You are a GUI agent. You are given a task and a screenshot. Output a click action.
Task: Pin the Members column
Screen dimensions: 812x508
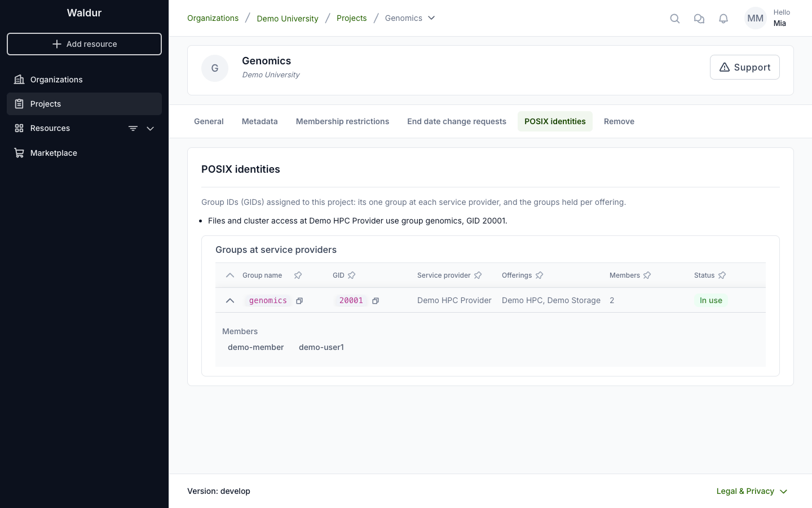[647, 275]
